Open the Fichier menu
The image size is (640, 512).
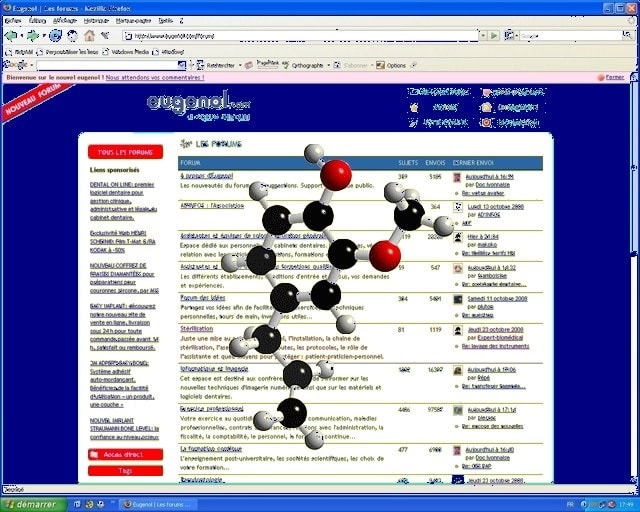point(13,20)
